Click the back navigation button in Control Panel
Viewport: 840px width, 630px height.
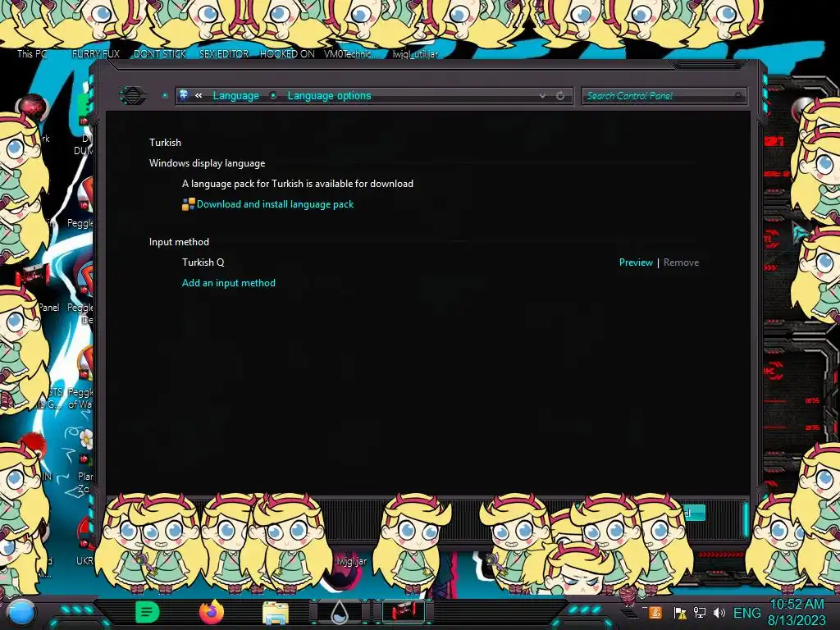coord(132,96)
